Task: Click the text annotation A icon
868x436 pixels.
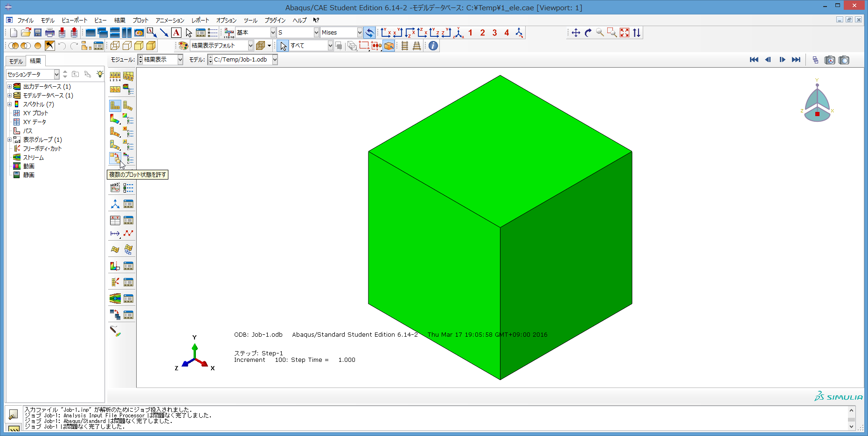Action: 176,33
